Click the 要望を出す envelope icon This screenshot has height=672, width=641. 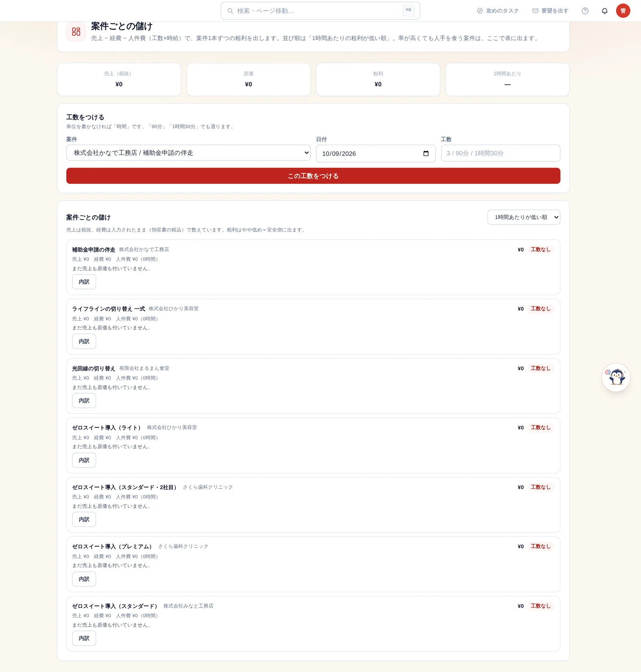(x=535, y=11)
